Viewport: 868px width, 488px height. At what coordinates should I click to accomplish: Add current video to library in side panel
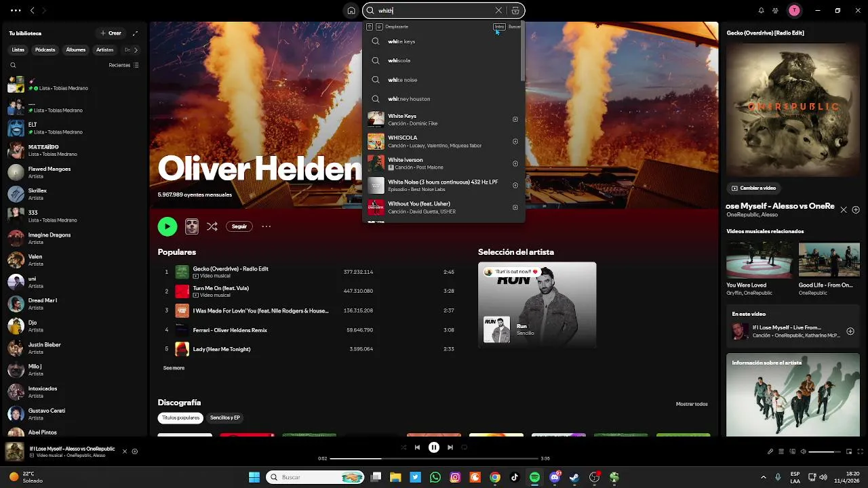[856, 209]
